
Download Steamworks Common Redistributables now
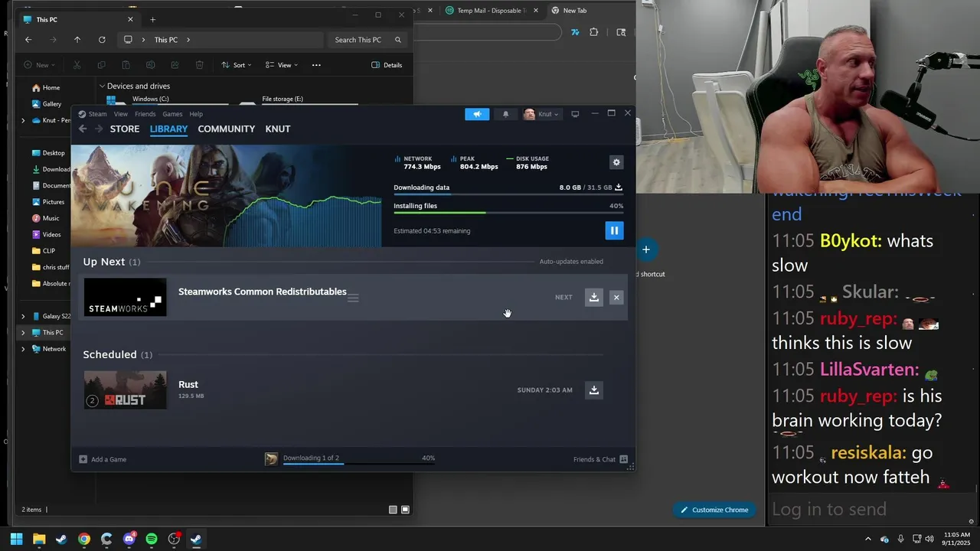tap(593, 297)
